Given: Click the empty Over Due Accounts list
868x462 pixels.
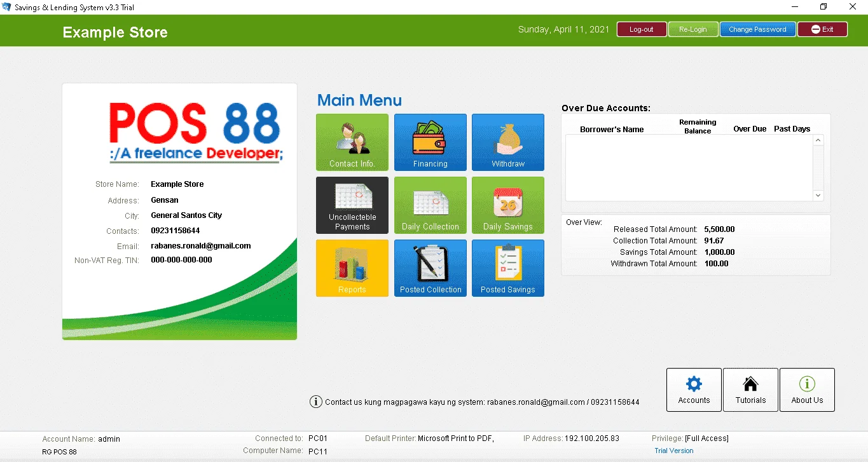Looking at the screenshot, I should coord(689,168).
